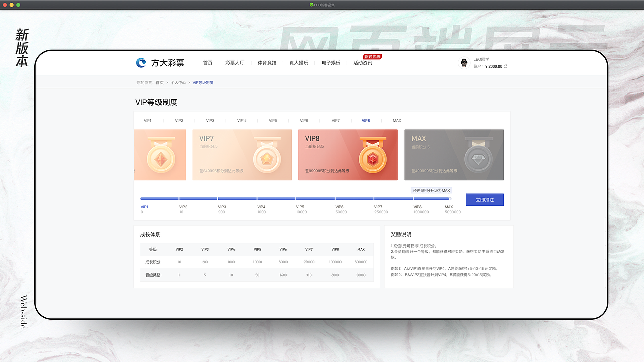644x362 pixels.
Task: Select the VIP7 level tab
Action: [x=335, y=121]
